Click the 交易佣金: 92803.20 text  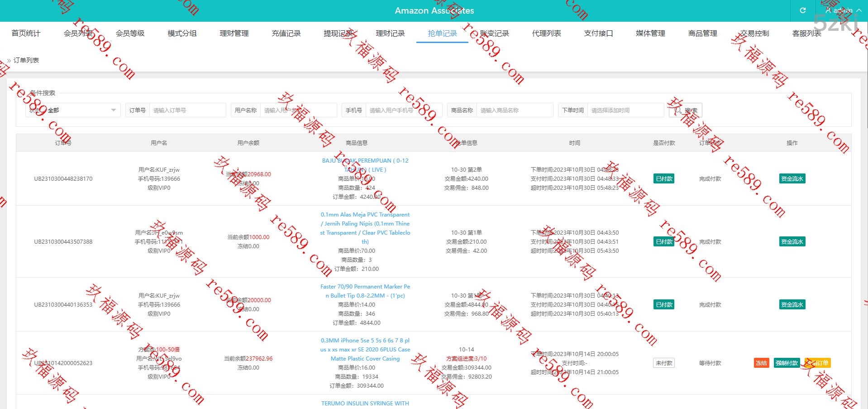[x=467, y=376]
